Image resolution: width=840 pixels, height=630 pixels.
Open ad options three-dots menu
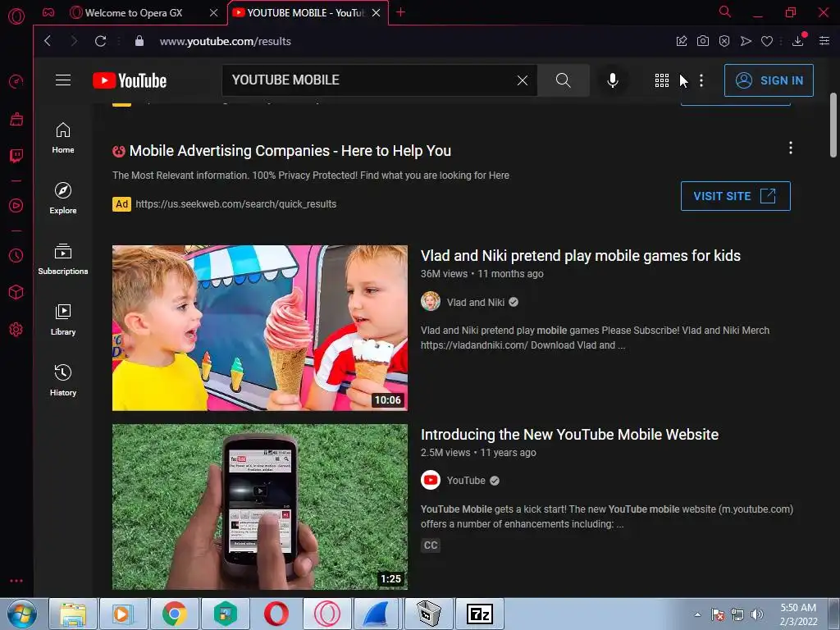tap(791, 148)
